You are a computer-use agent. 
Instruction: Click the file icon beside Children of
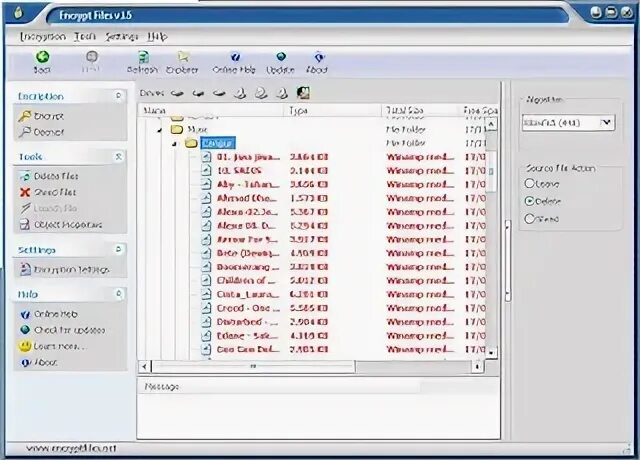tap(207, 281)
